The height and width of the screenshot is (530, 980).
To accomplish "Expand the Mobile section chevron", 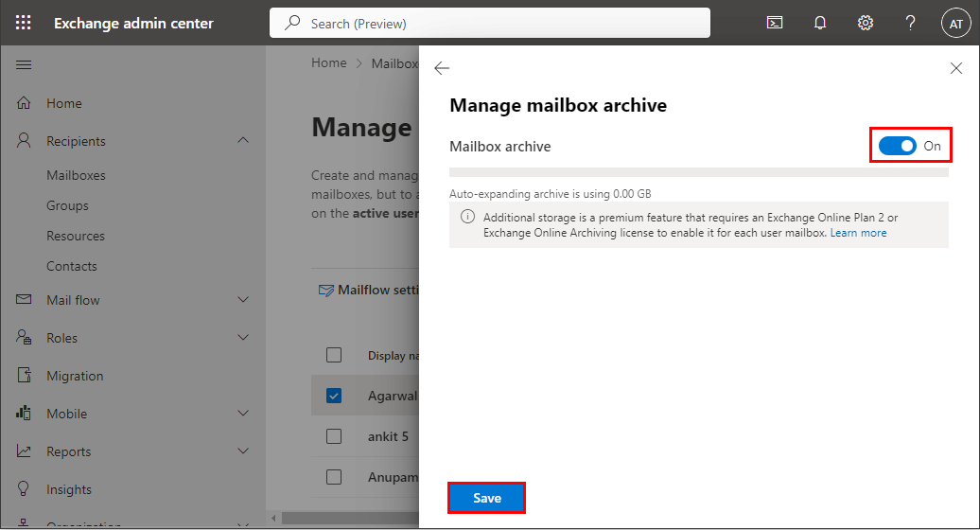I will point(243,414).
